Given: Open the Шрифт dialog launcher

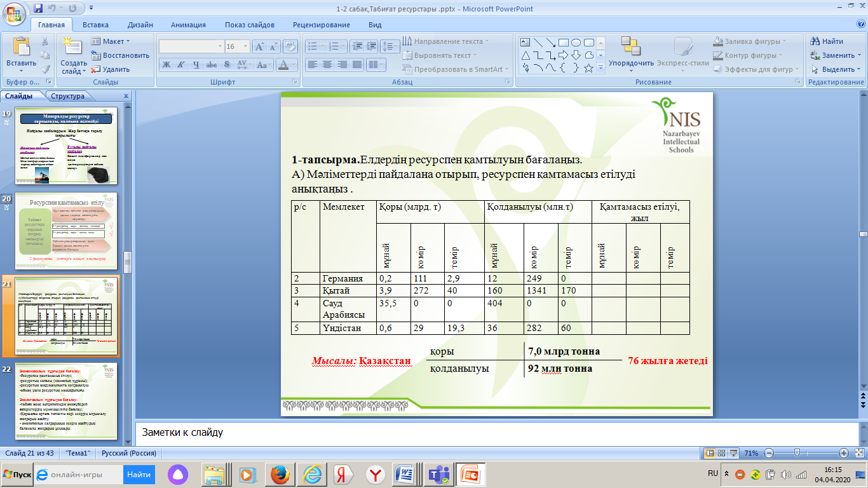Looking at the screenshot, I should click(294, 82).
